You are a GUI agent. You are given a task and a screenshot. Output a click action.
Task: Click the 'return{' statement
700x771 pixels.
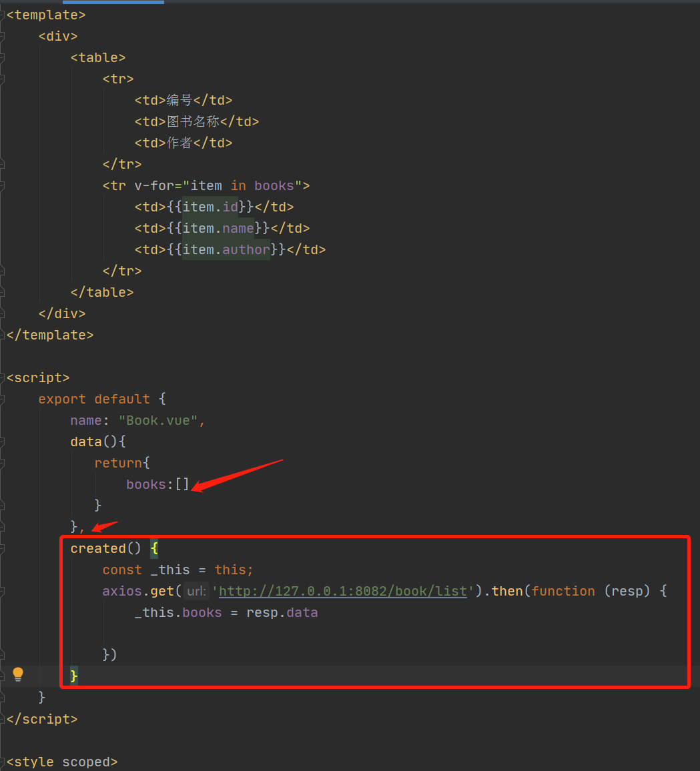122,463
